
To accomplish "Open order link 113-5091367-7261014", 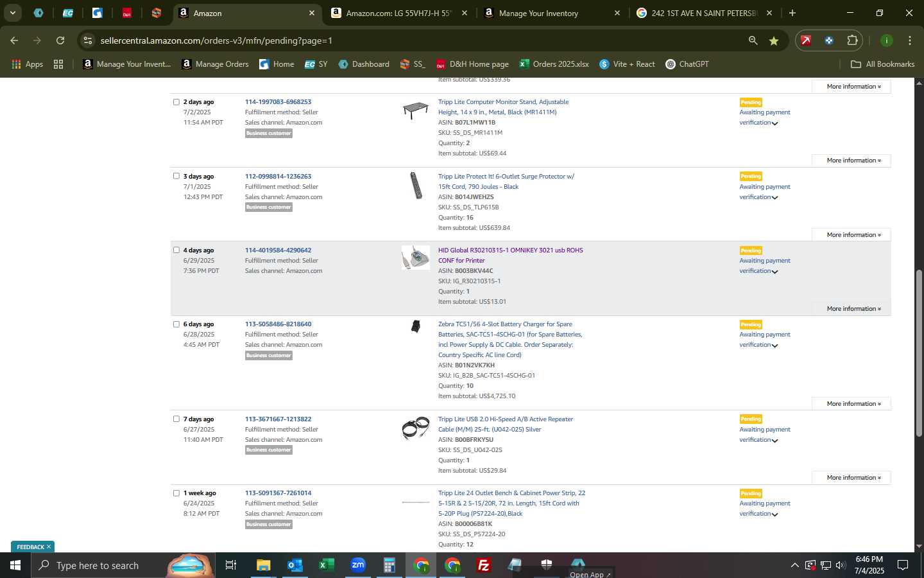I will click(278, 493).
